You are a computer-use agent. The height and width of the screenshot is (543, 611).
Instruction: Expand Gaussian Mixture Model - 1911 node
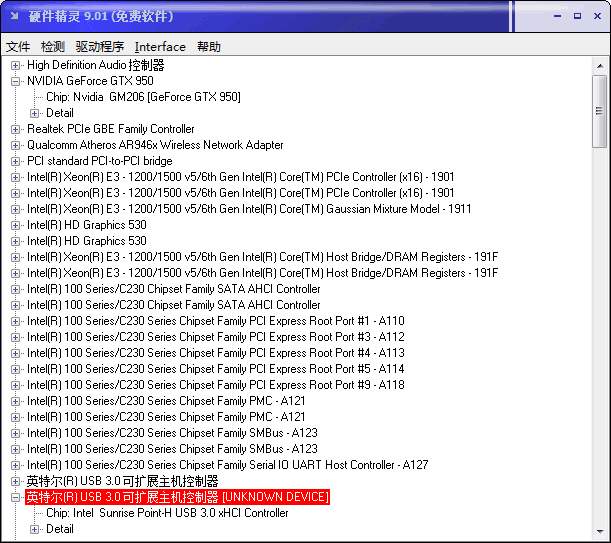click(15, 209)
